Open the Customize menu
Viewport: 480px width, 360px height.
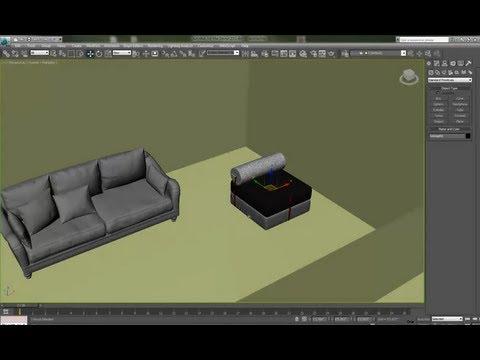pos(205,46)
